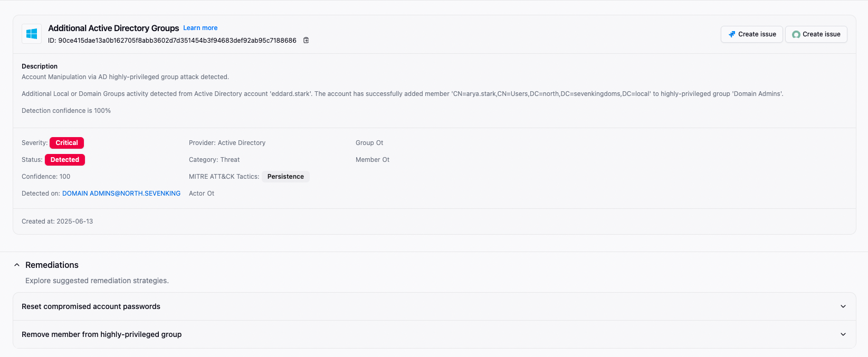Click the Jira Create issue button
This screenshot has height=357, width=868.
(751, 34)
